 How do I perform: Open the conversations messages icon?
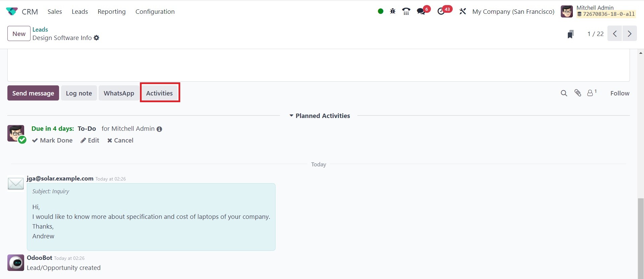pyautogui.click(x=421, y=11)
